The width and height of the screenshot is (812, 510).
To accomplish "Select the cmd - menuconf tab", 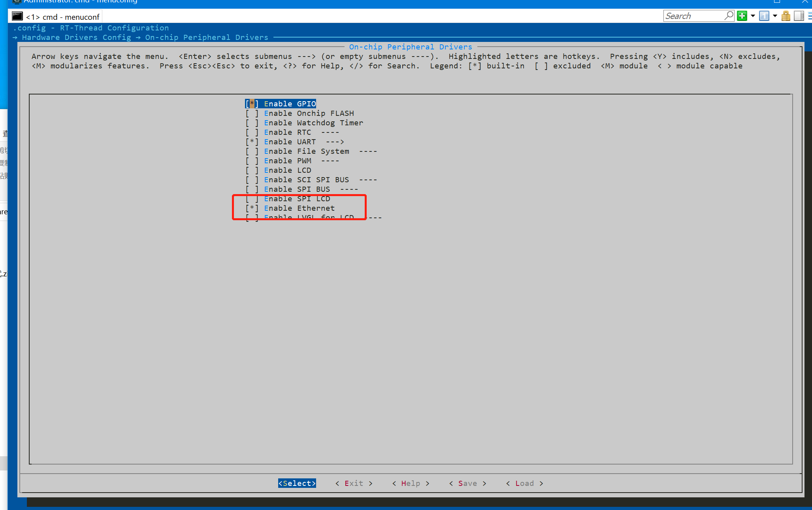I will point(62,17).
